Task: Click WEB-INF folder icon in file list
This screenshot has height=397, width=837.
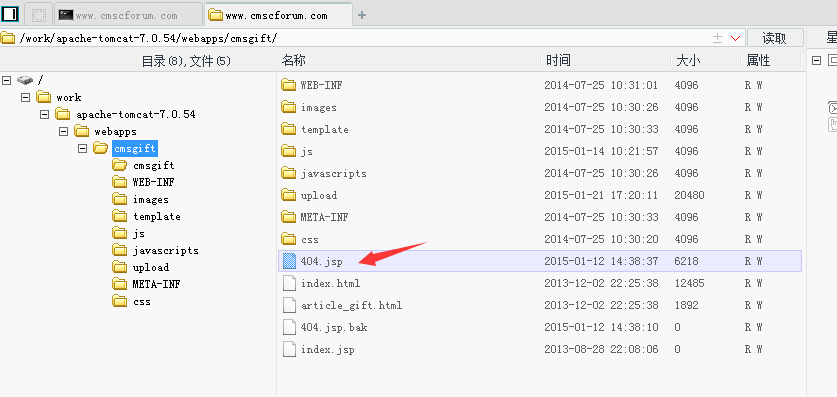Action: 289,85
